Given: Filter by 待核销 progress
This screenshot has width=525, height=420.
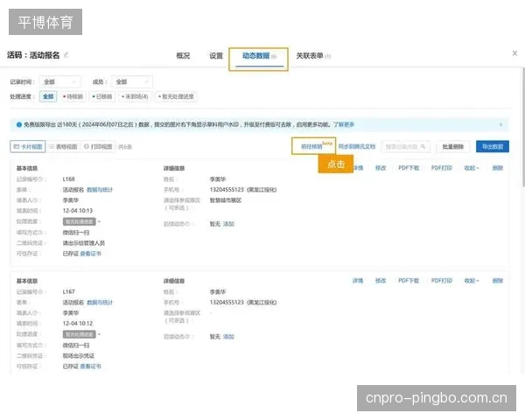Looking at the screenshot, I should (73, 97).
